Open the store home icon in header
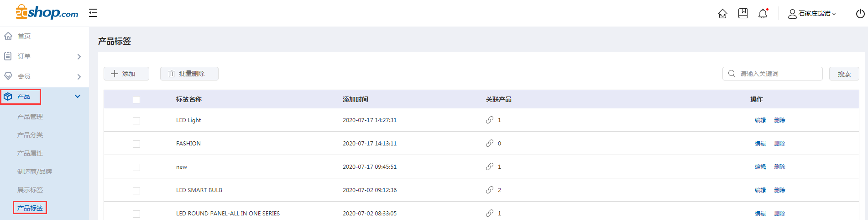 pyautogui.click(x=722, y=14)
